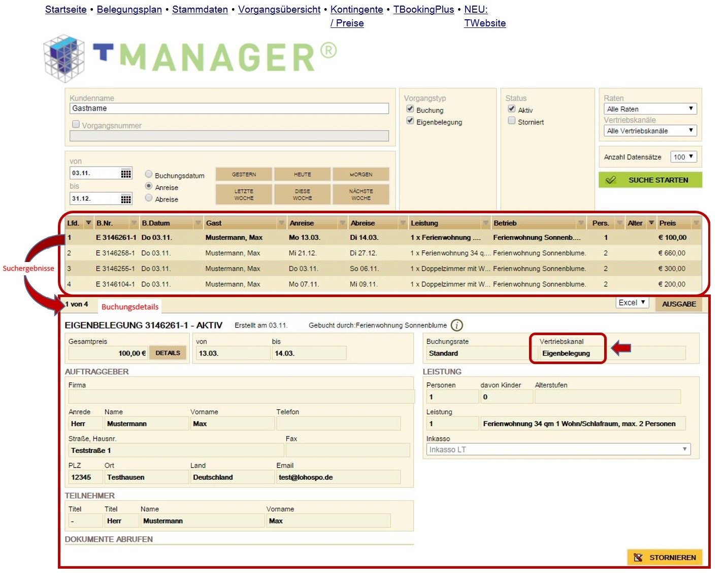This screenshot has height=588, width=726.
Task: Click the DETAILS button next to Gesamtpreis
Action: click(168, 353)
